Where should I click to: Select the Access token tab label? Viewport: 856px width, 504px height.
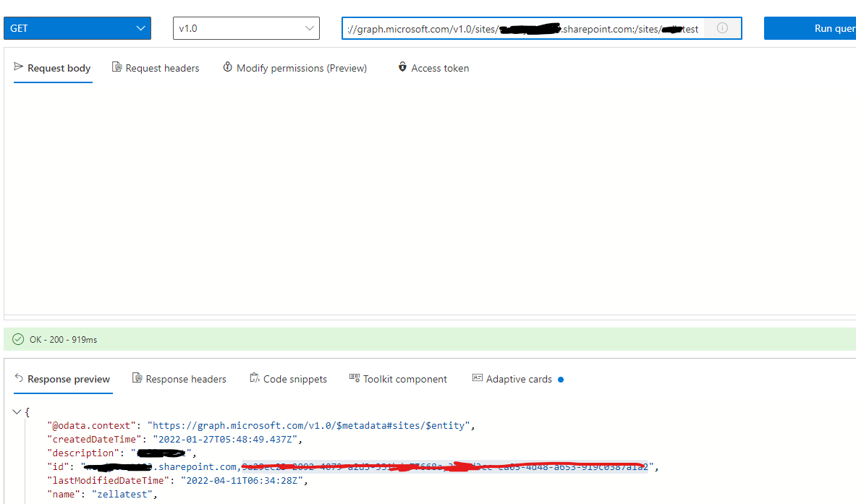click(440, 67)
